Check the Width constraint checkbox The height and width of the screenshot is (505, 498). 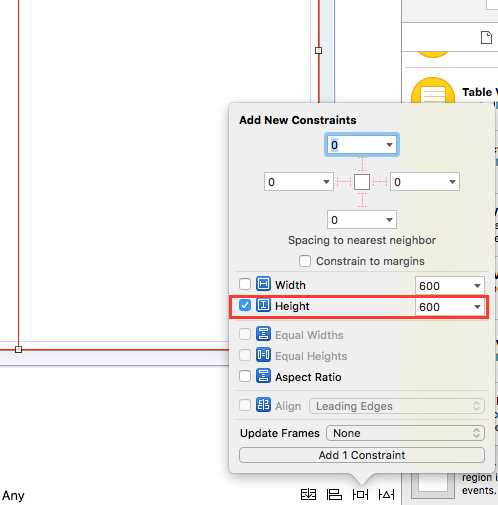pyautogui.click(x=245, y=284)
